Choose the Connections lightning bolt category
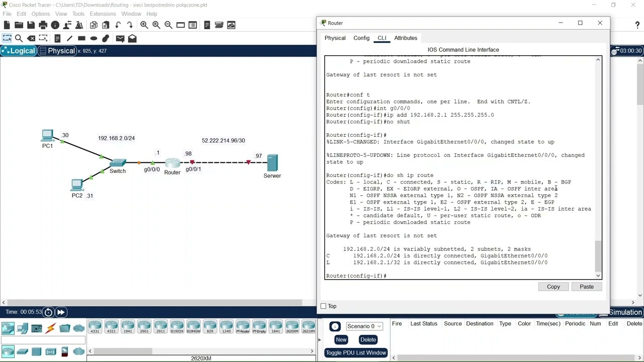 [x=50, y=329]
